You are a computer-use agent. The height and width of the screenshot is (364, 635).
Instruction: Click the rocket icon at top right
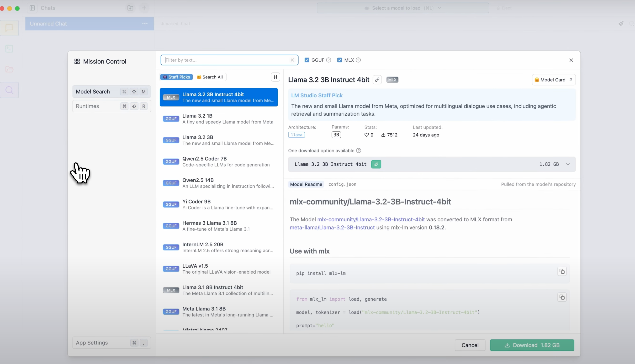tap(621, 24)
